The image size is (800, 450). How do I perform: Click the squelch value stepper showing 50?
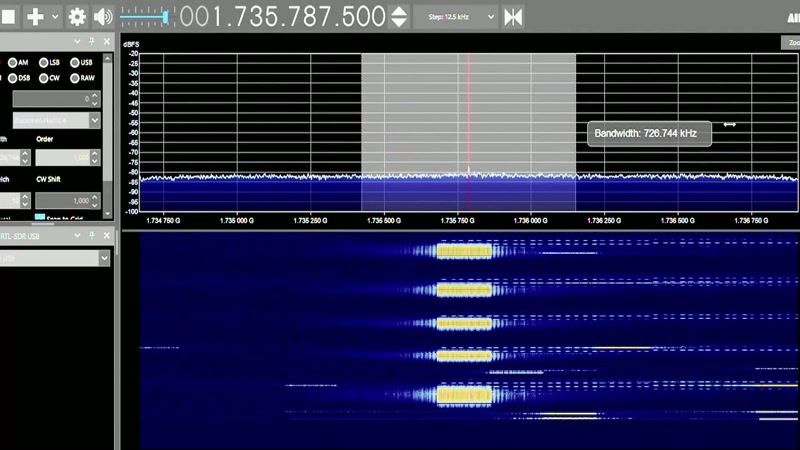[15, 201]
